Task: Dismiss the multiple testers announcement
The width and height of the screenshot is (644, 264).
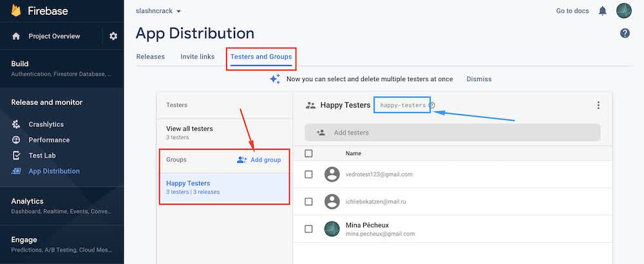Action: (479, 79)
